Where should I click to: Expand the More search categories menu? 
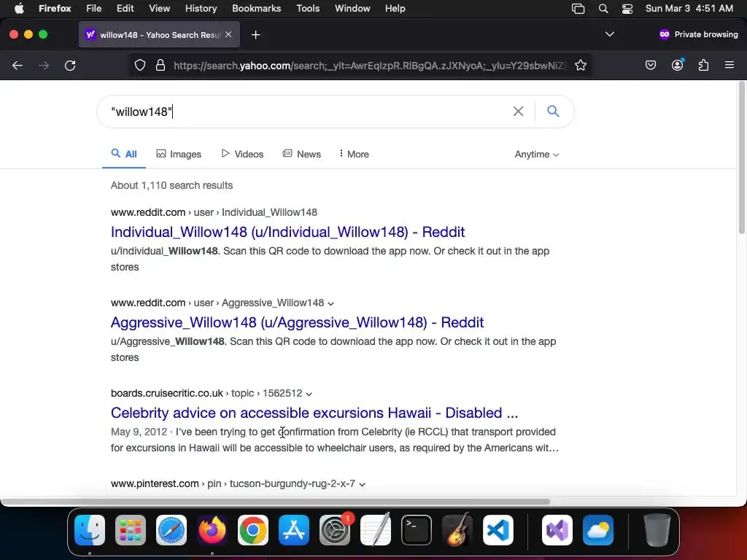(x=354, y=155)
